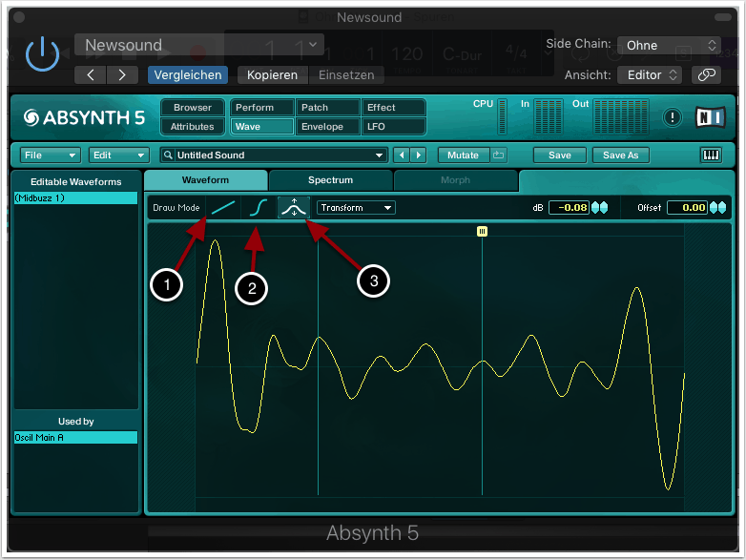Click the NI logo icon
Screen dimensions: 746x560
coord(711,116)
